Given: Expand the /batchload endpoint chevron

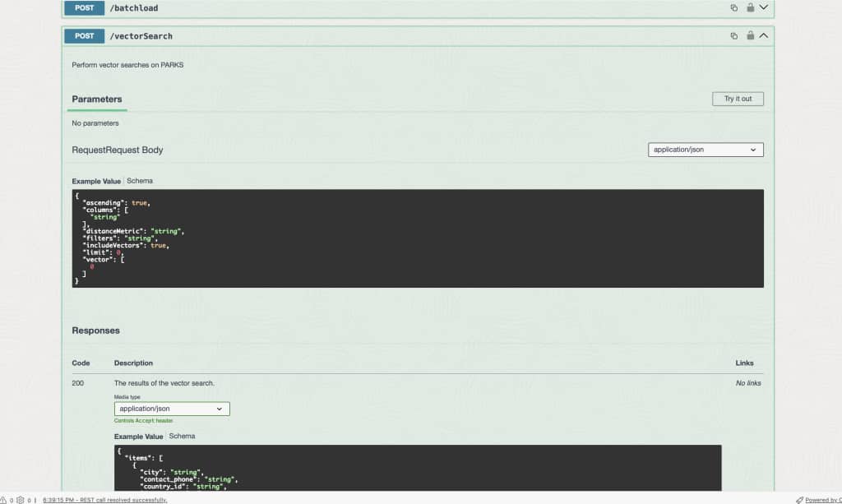Looking at the screenshot, I should [x=763, y=7].
